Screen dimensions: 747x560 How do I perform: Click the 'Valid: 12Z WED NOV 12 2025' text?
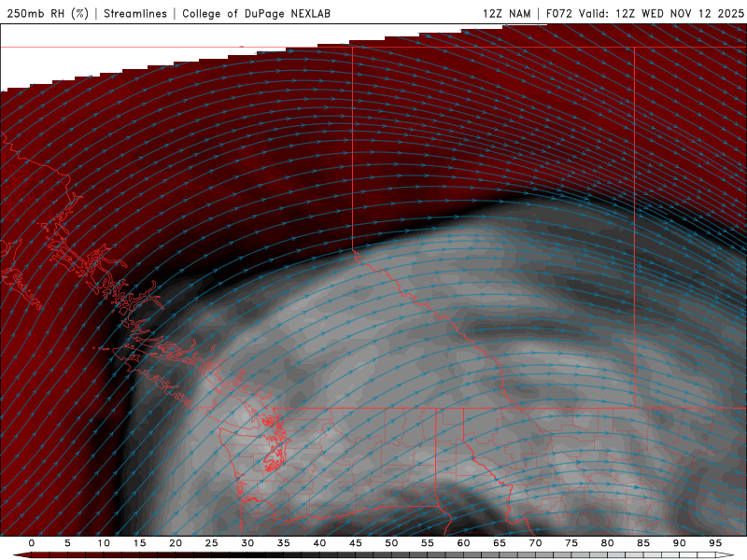click(661, 13)
